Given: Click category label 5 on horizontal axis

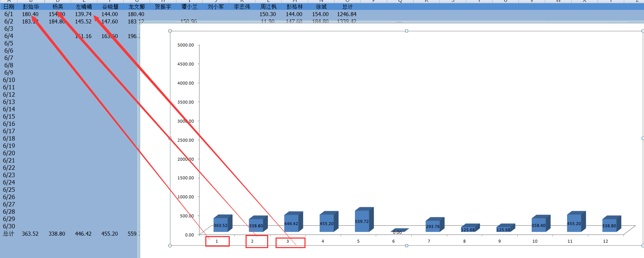Looking at the screenshot, I should (358, 241).
